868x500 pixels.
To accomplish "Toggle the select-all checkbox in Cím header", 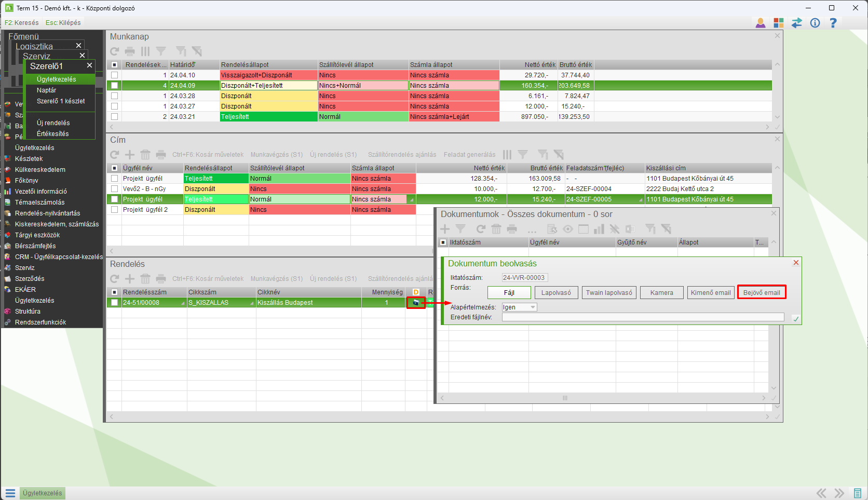I will [115, 168].
